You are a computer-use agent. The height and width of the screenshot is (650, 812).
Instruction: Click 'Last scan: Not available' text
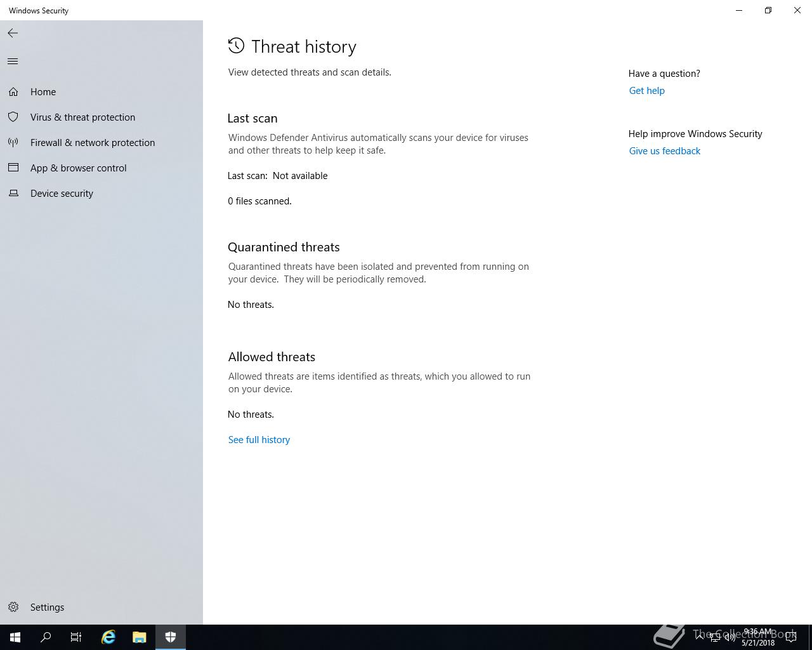tap(278, 176)
